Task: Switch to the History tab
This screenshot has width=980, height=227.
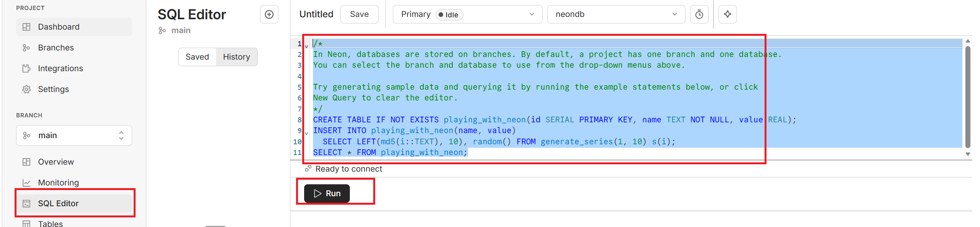Action: tap(237, 57)
